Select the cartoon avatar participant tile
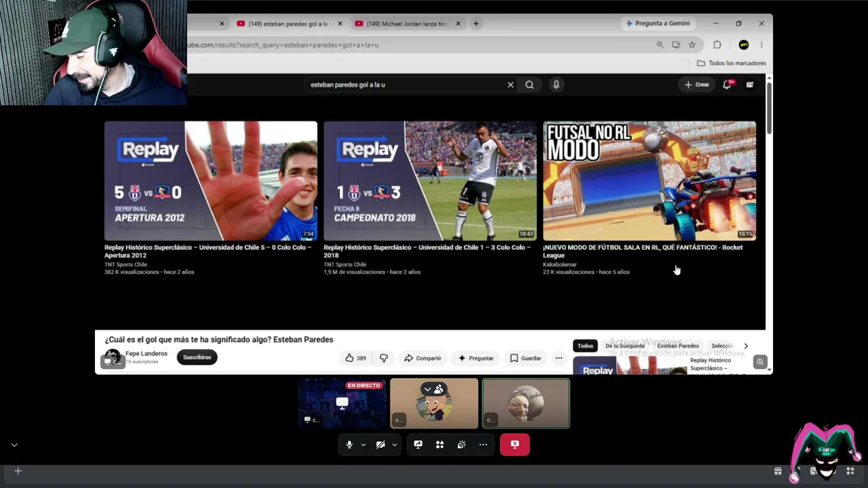 click(x=434, y=403)
